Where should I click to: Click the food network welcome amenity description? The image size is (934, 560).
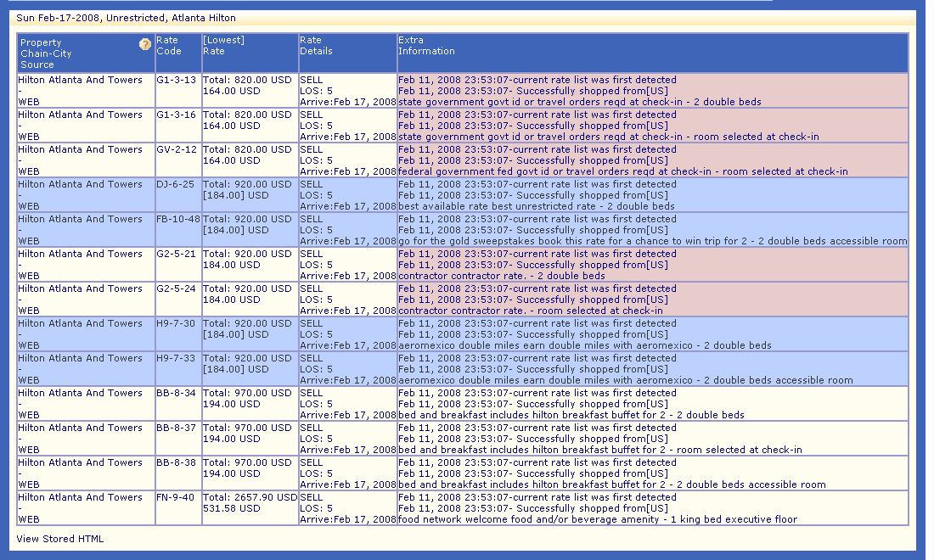click(598, 520)
